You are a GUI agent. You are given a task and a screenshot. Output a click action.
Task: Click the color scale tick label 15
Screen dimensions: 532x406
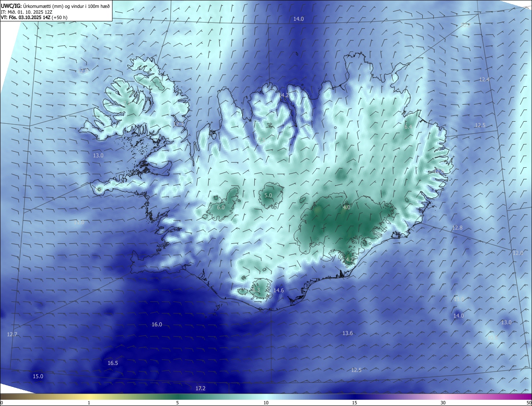tap(355, 403)
